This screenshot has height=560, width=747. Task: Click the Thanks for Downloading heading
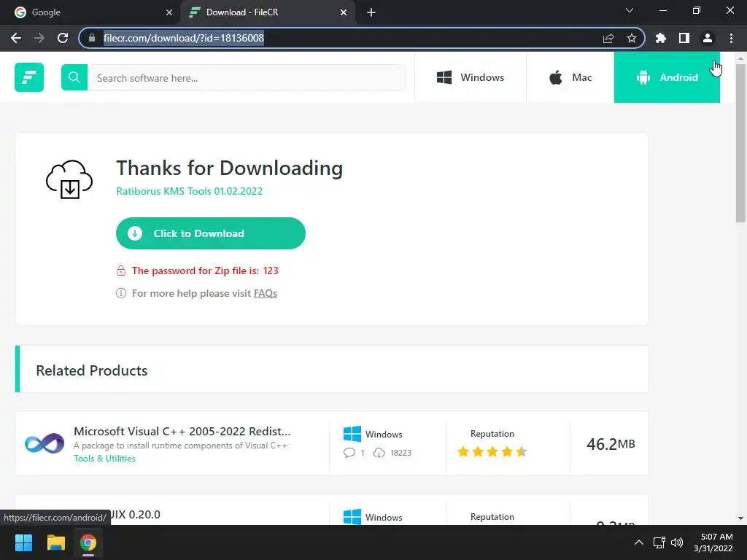point(230,168)
